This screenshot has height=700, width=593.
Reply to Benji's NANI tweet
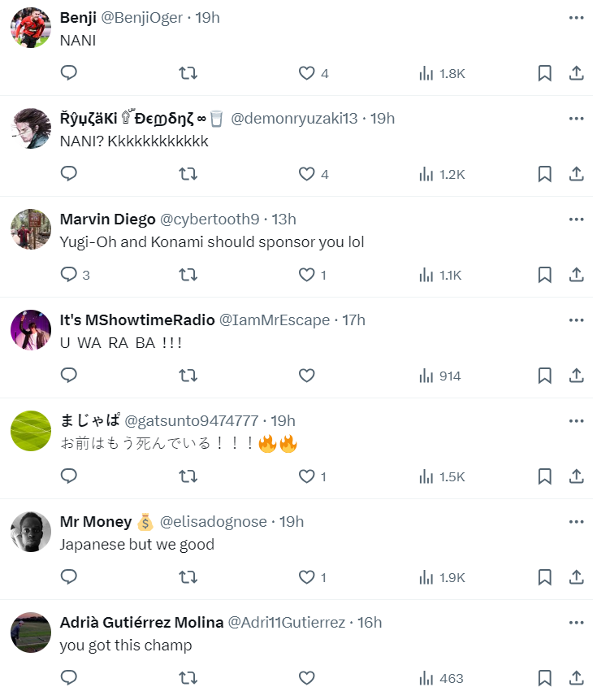pyautogui.click(x=69, y=73)
